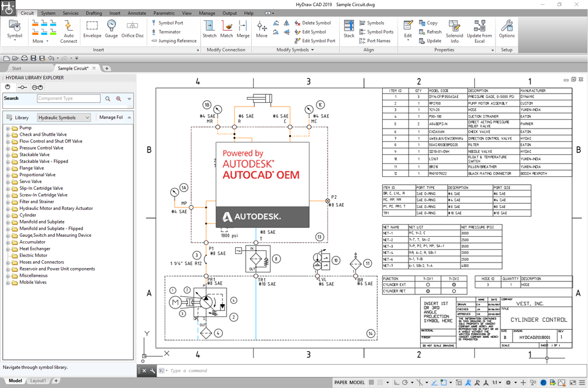Screen dimensions: 588x388
Task: Click the Symbol tool in the Insert panel
Action: tap(15, 29)
